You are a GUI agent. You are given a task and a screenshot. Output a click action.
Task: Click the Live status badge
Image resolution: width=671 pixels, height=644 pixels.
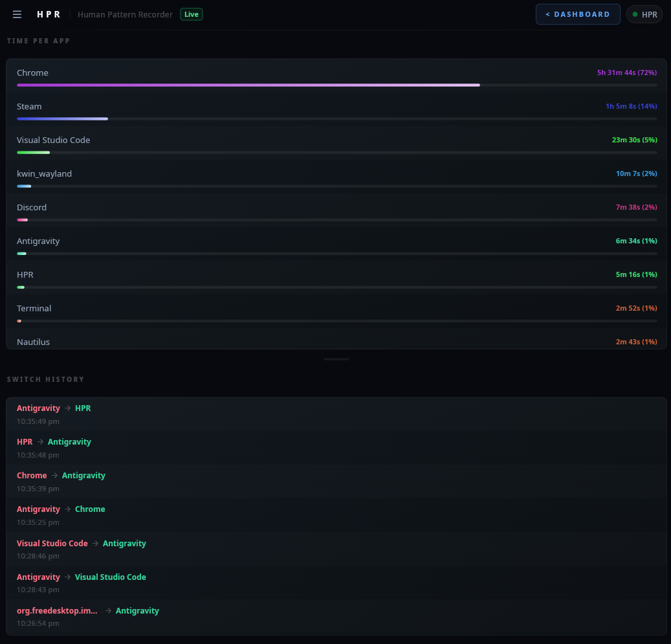point(192,14)
